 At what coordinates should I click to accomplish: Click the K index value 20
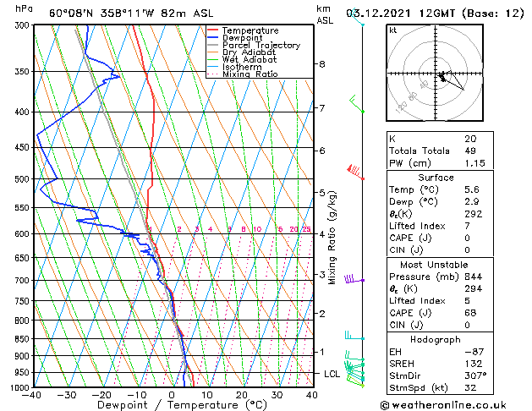[x=470, y=139]
